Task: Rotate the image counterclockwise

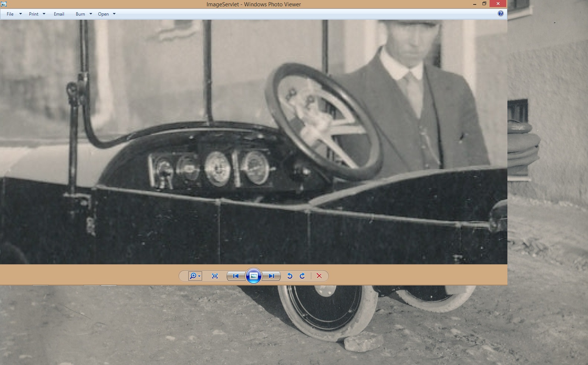Action: (x=290, y=276)
